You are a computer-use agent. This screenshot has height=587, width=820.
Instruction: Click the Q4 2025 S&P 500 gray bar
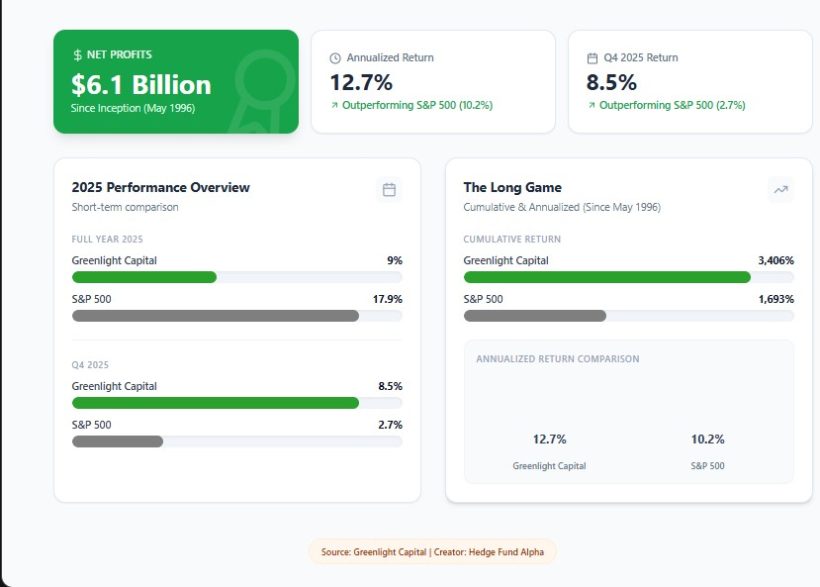[x=117, y=441]
